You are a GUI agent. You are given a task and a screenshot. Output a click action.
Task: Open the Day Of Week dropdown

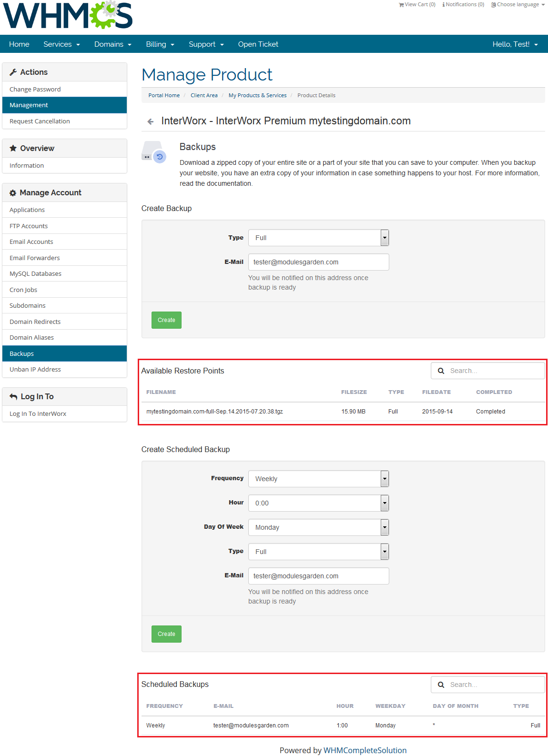319,527
